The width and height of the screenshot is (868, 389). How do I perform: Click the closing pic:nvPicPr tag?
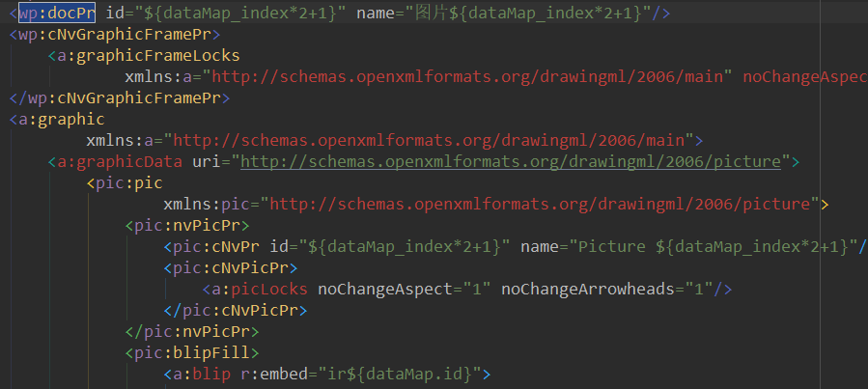191,332
